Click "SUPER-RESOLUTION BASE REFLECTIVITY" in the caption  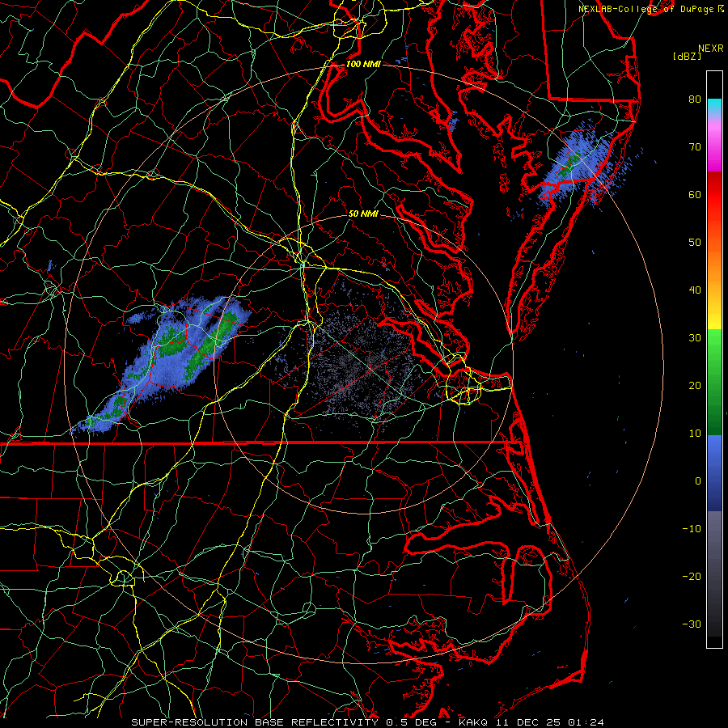pos(255,722)
